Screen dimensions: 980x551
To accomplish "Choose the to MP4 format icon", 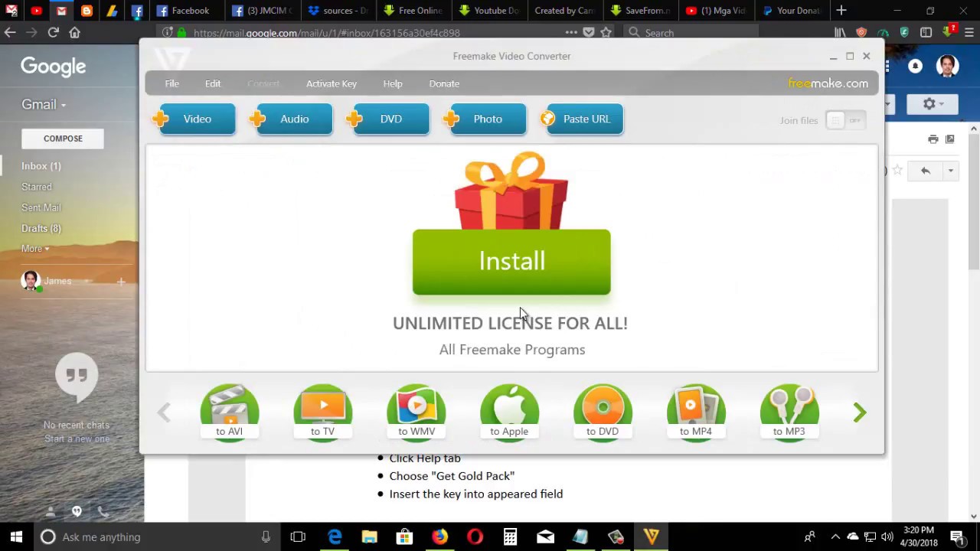I will click(696, 412).
